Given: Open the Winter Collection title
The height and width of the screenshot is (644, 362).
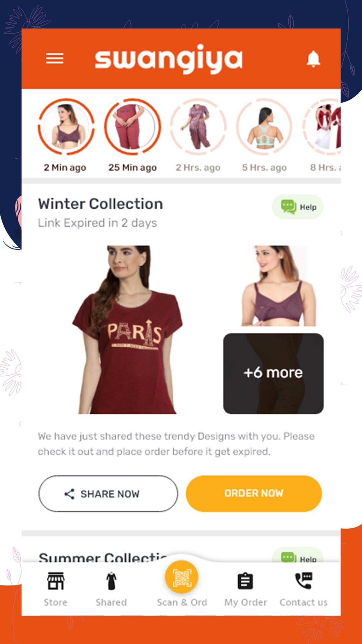Looking at the screenshot, I should pyautogui.click(x=101, y=204).
